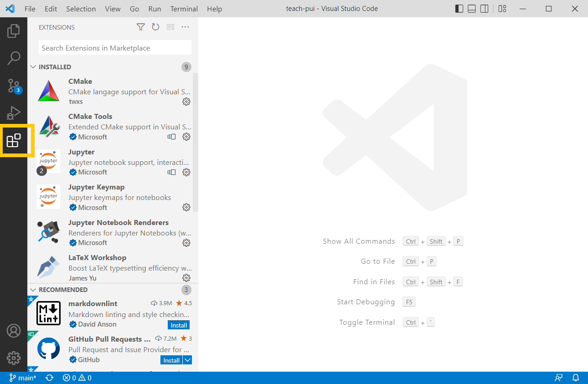Click remote indicator icon on CMake Tools row
The height and width of the screenshot is (384, 588).
(171, 137)
